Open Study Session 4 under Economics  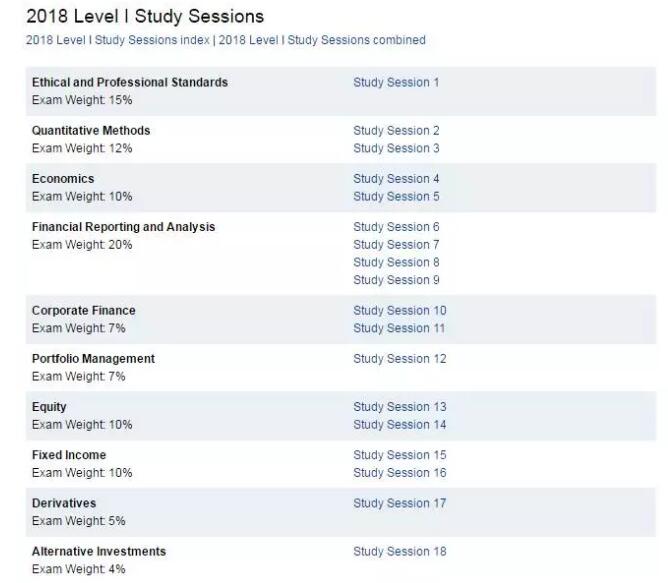coord(396,179)
